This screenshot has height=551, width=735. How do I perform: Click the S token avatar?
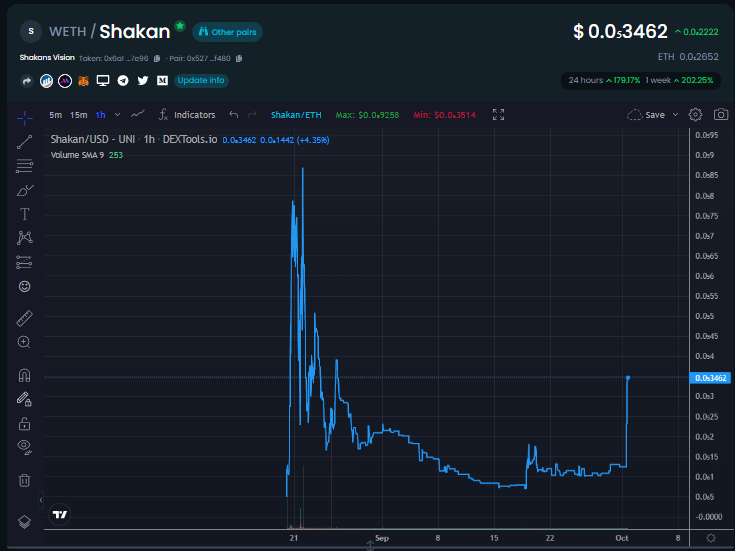(x=31, y=31)
